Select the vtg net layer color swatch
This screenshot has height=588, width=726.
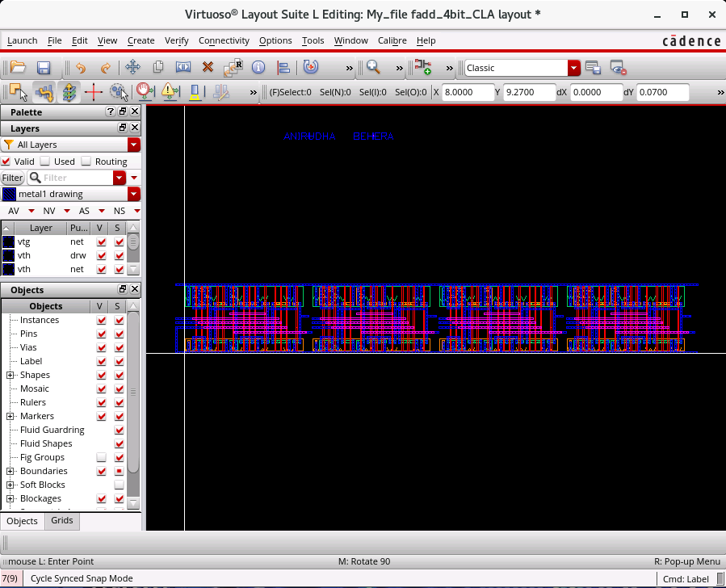tap(9, 241)
